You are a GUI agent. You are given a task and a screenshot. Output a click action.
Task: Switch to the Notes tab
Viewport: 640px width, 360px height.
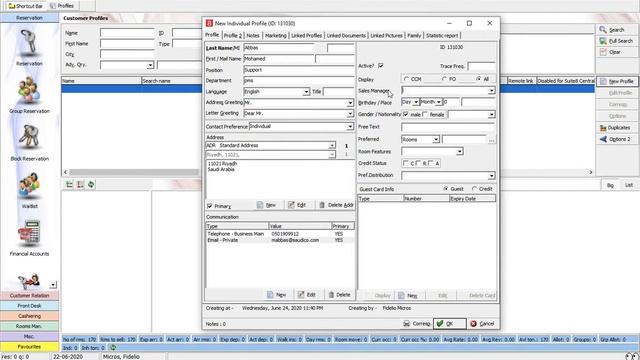[x=253, y=36]
